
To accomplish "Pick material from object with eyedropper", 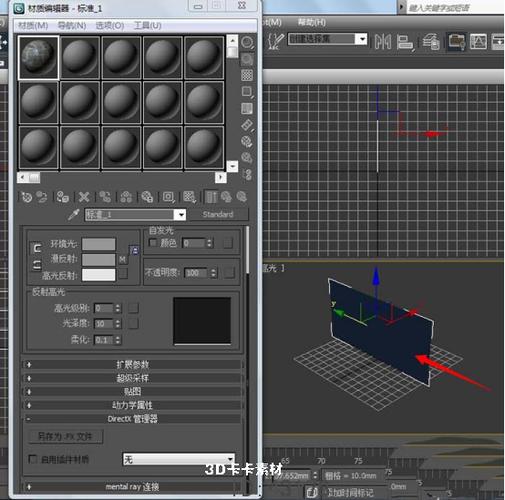I will pyautogui.click(x=74, y=215).
